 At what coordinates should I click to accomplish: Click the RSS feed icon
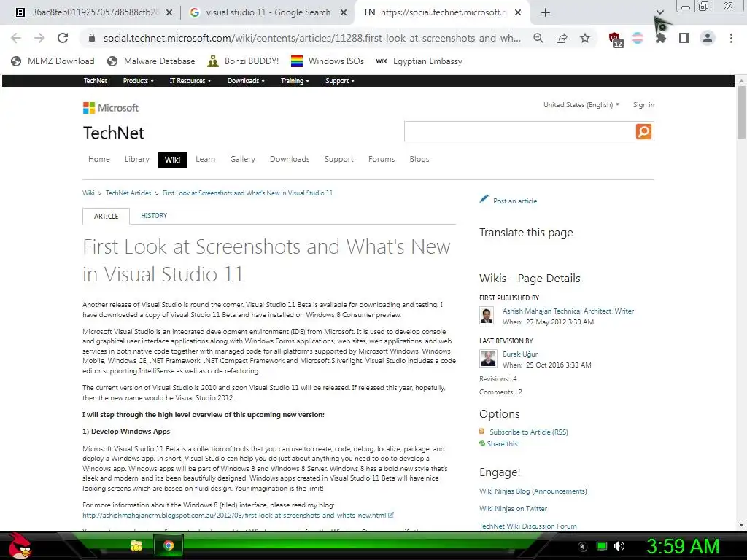click(x=482, y=432)
